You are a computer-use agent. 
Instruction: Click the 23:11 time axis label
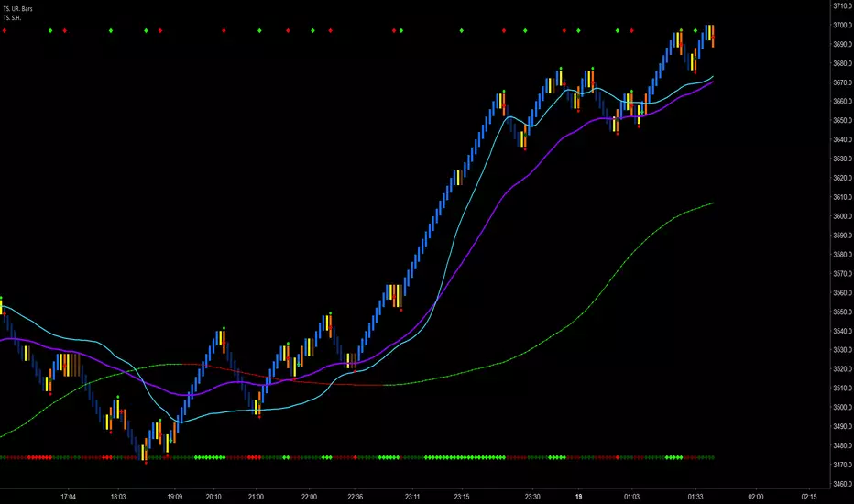412,497
